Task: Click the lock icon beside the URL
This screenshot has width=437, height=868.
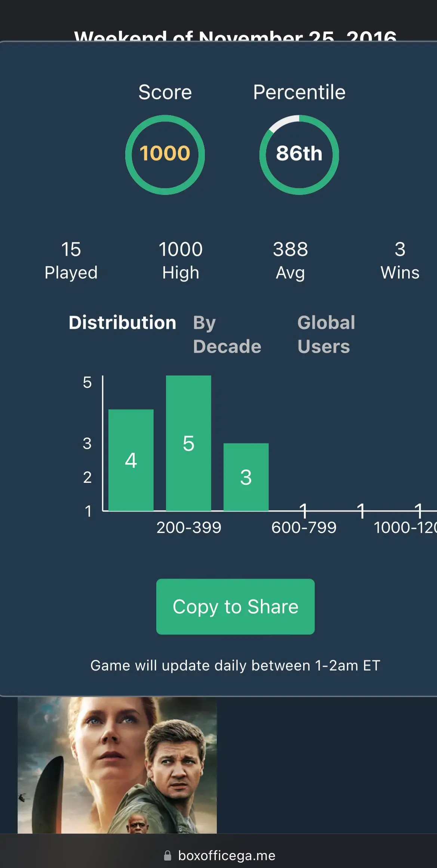Action: pos(167,855)
